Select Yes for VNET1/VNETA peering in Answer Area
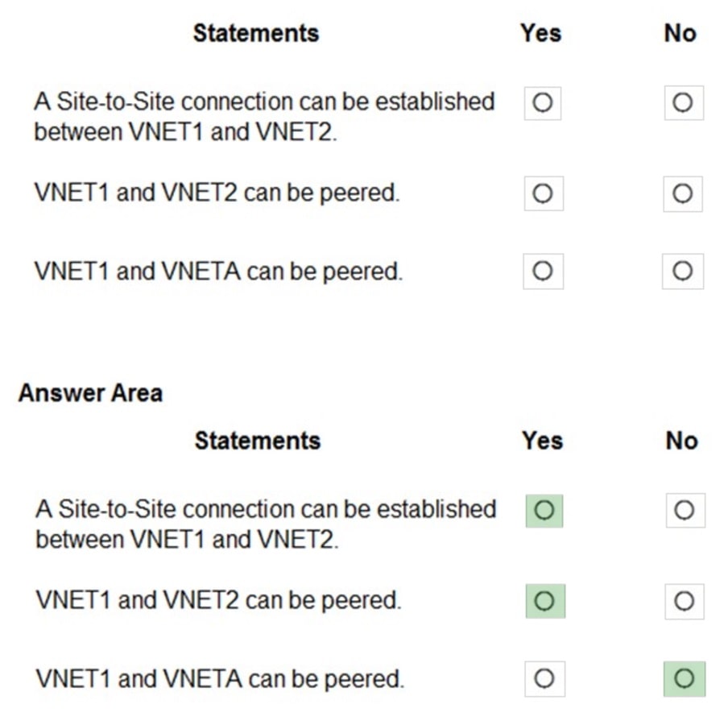 pyautogui.click(x=544, y=679)
